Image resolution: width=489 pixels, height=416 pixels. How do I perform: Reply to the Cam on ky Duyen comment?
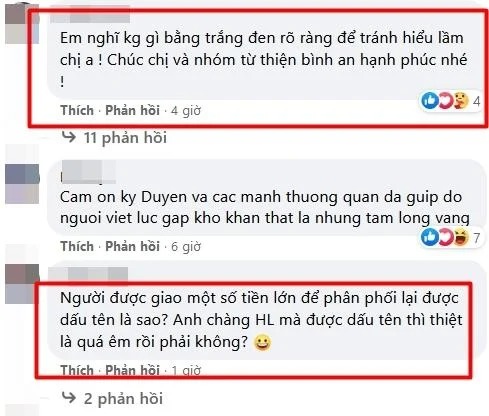[132, 246]
